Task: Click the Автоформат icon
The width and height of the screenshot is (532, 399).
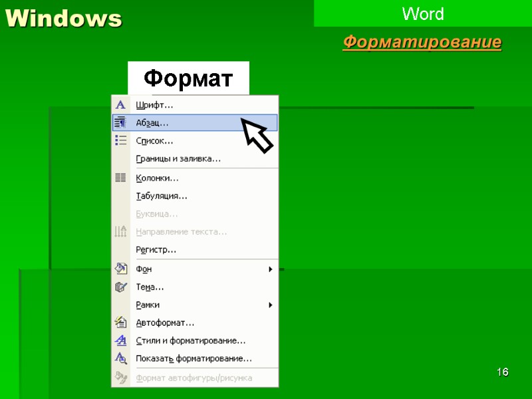Action: (120, 323)
